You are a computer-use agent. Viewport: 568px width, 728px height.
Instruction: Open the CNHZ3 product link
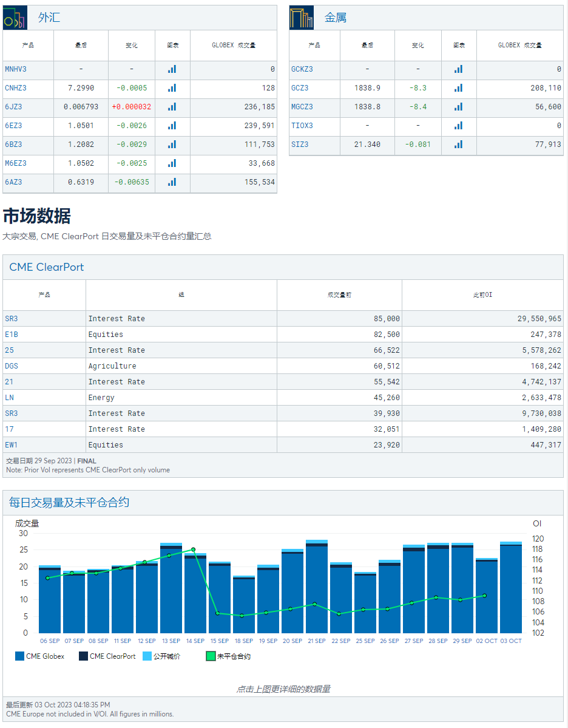(x=16, y=88)
